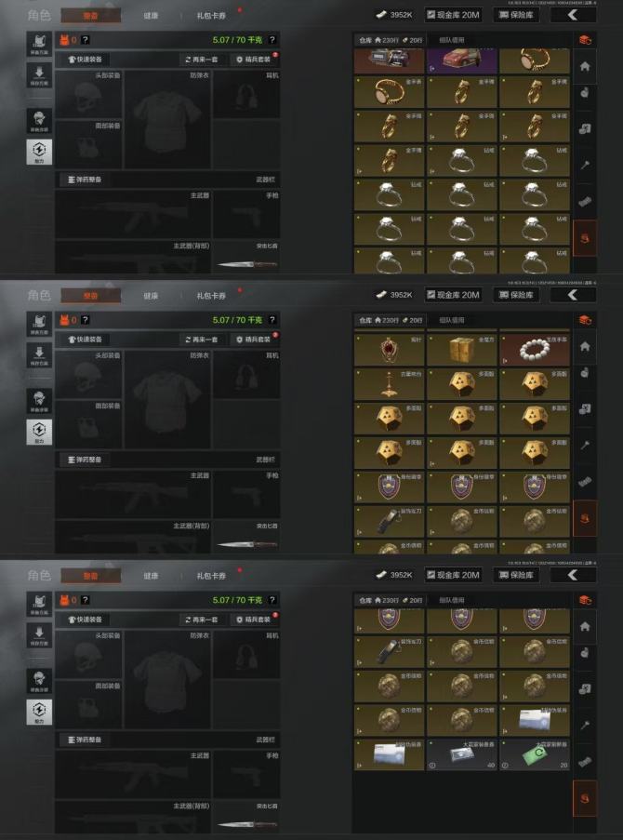Select the white pearl bracelet item

tap(534, 350)
